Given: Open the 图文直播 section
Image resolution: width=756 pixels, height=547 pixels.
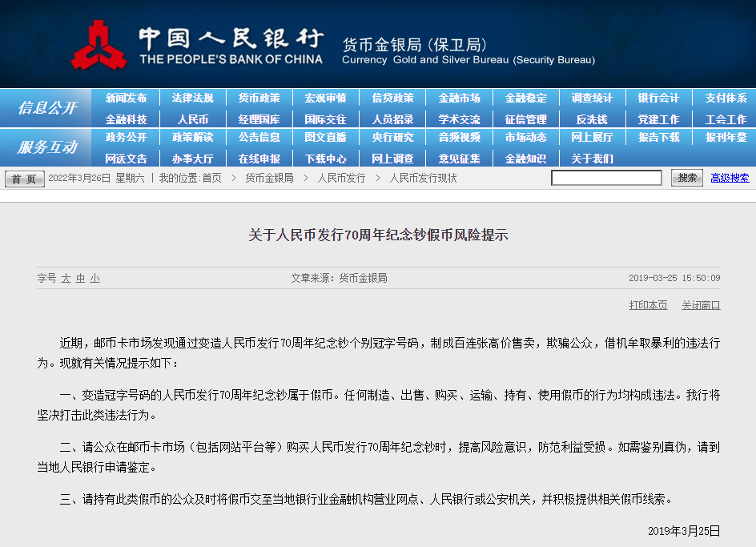Looking at the screenshot, I should coord(325,137).
